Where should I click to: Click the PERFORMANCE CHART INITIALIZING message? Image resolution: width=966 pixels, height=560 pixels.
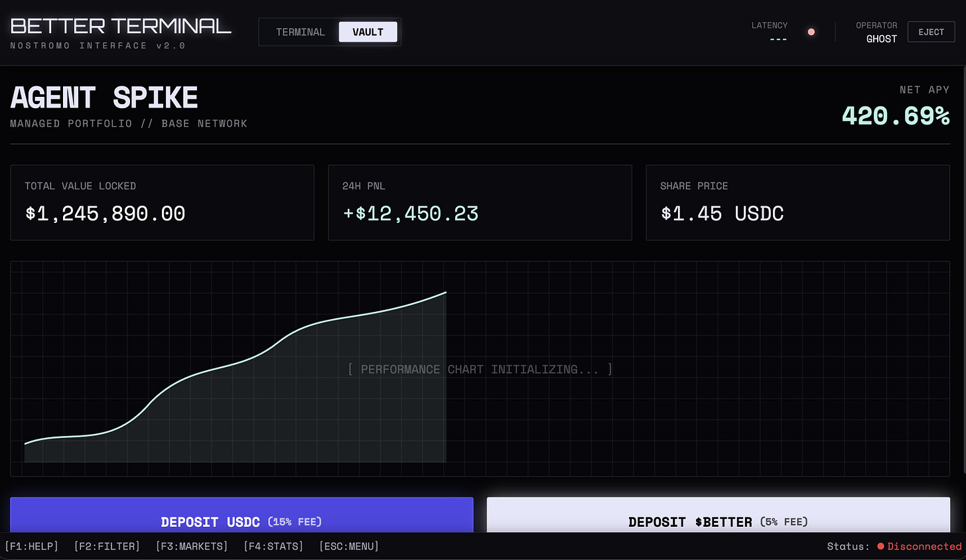(480, 370)
